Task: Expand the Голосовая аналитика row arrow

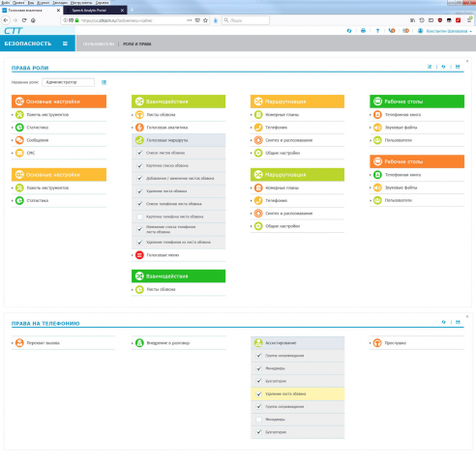Action: coord(133,128)
